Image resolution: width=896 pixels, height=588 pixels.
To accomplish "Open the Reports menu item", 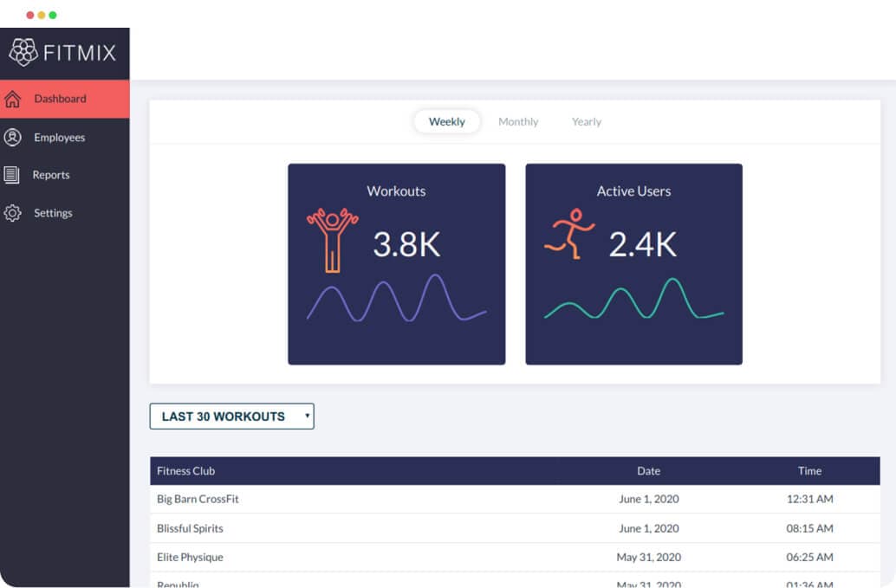I will [x=51, y=175].
